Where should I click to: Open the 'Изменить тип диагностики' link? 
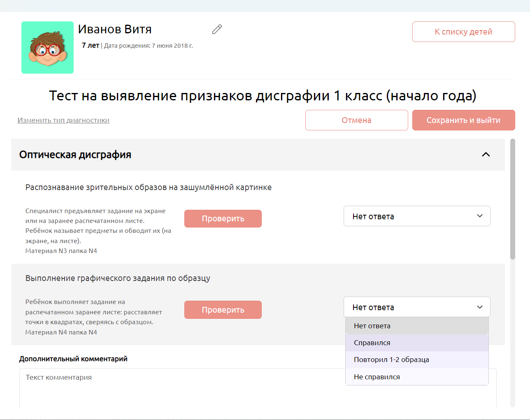tap(63, 120)
